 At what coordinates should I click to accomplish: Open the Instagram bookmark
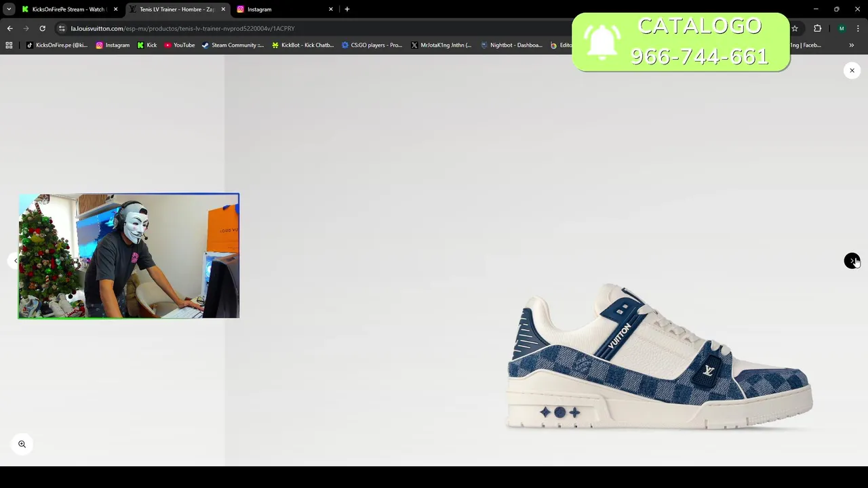point(113,45)
